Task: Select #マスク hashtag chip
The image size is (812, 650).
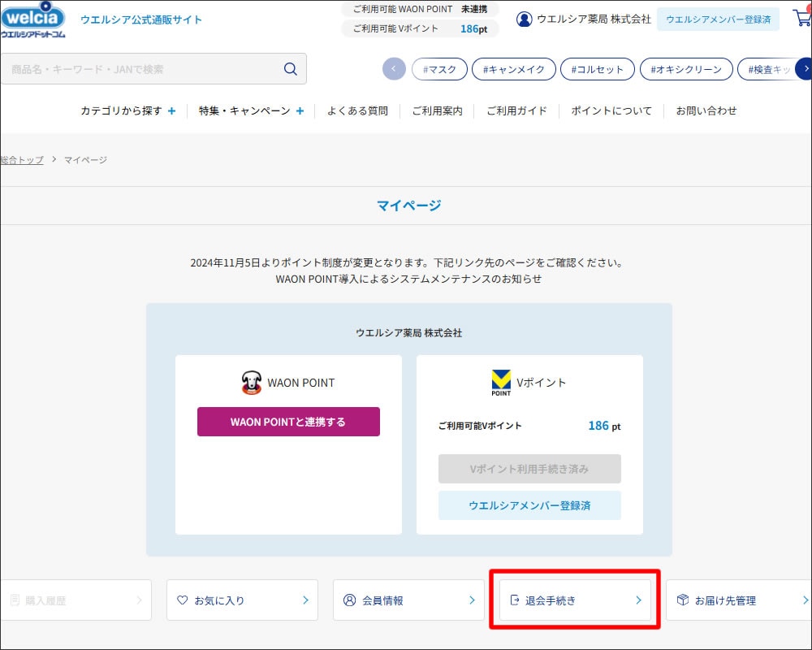Action: 439,69
